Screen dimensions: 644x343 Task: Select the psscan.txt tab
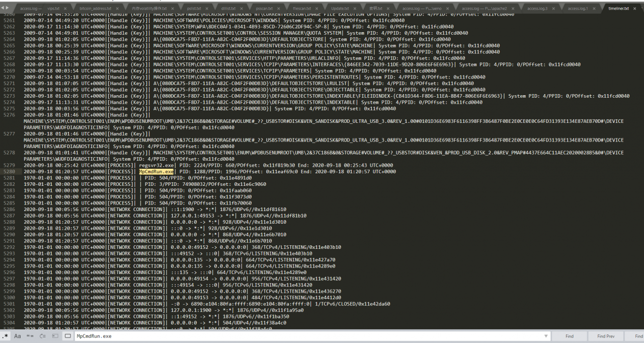pos(264,9)
